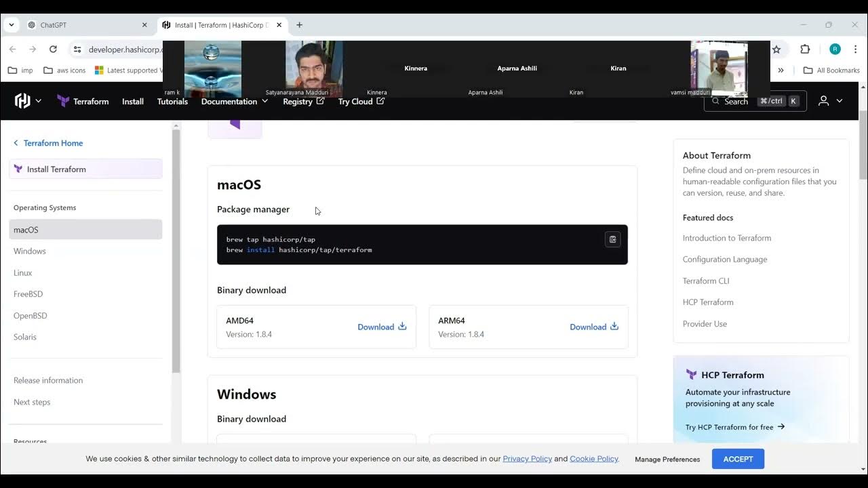Open HCP Terraform featured doc
The image size is (868, 488).
tap(708, 302)
